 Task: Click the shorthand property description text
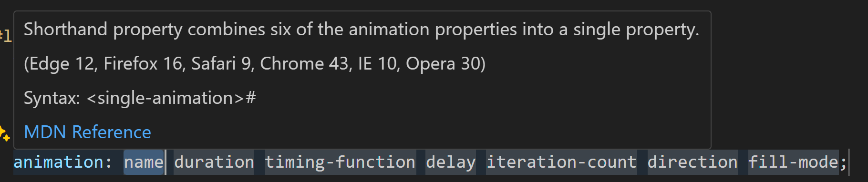pyautogui.click(x=362, y=30)
